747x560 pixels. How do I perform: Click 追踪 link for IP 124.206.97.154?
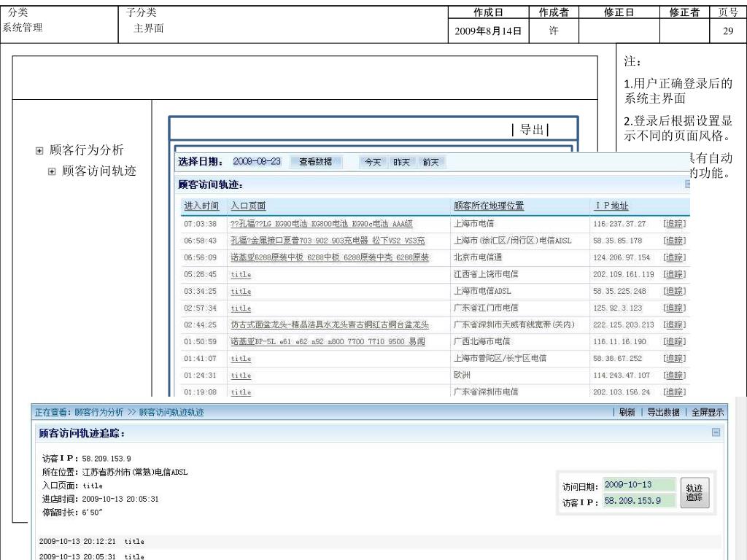point(673,257)
